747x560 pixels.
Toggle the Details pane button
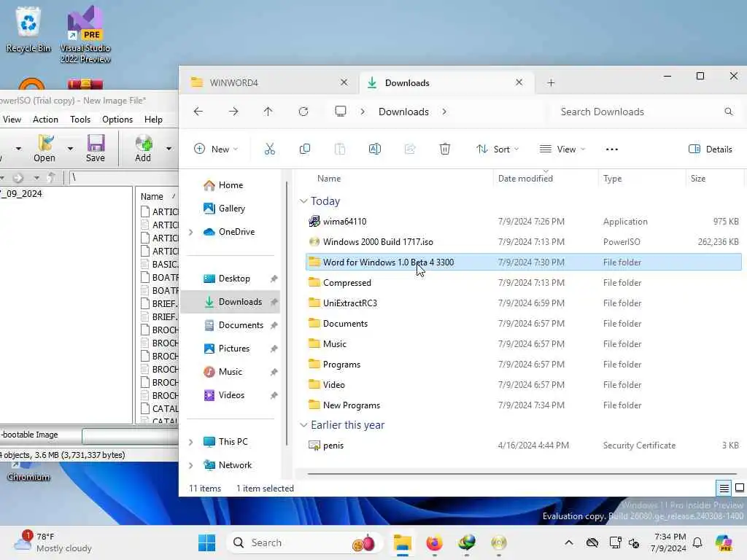[711, 149]
